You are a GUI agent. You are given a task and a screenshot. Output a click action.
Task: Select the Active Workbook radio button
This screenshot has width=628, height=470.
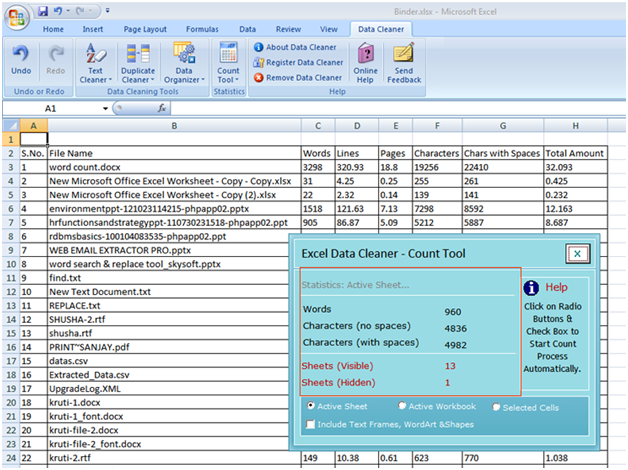pyautogui.click(x=402, y=406)
